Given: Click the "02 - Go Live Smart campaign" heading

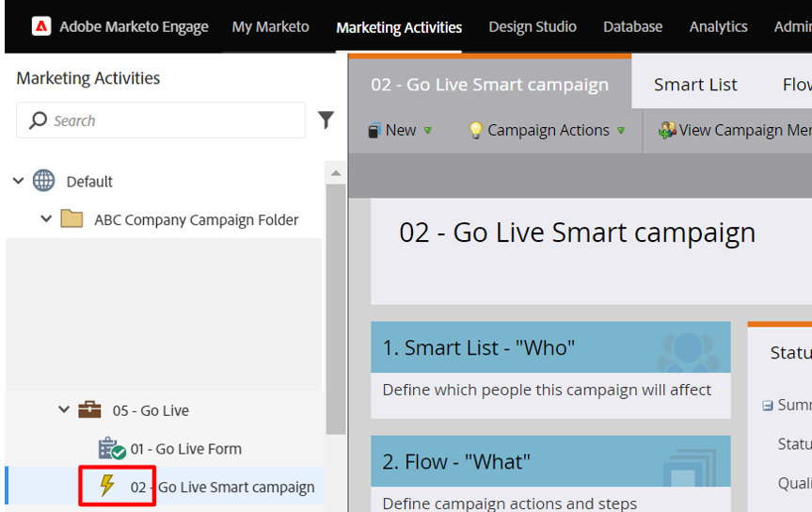Looking at the screenshot, I should [x=577, y=232].
